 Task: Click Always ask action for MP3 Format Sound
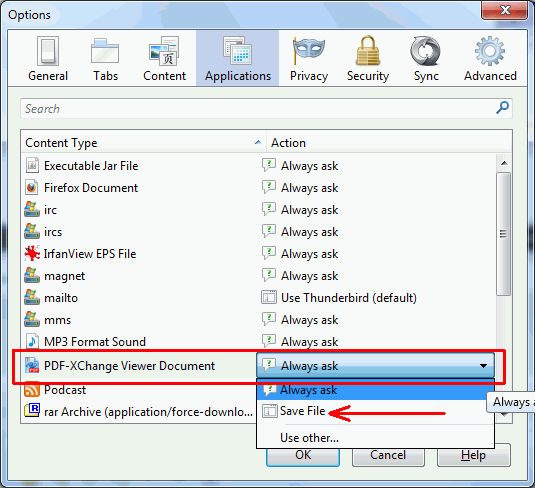click(x=309, y=342)
